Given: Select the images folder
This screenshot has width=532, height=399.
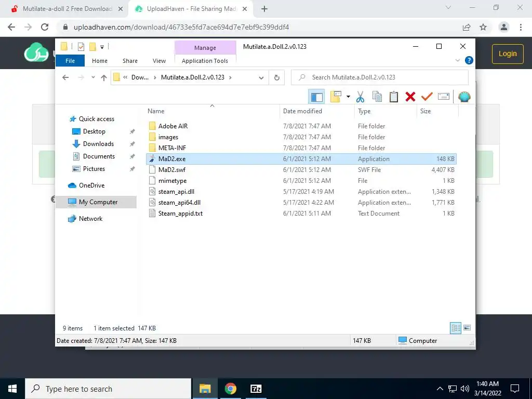Looking at the screenshot, I should 168,137.
